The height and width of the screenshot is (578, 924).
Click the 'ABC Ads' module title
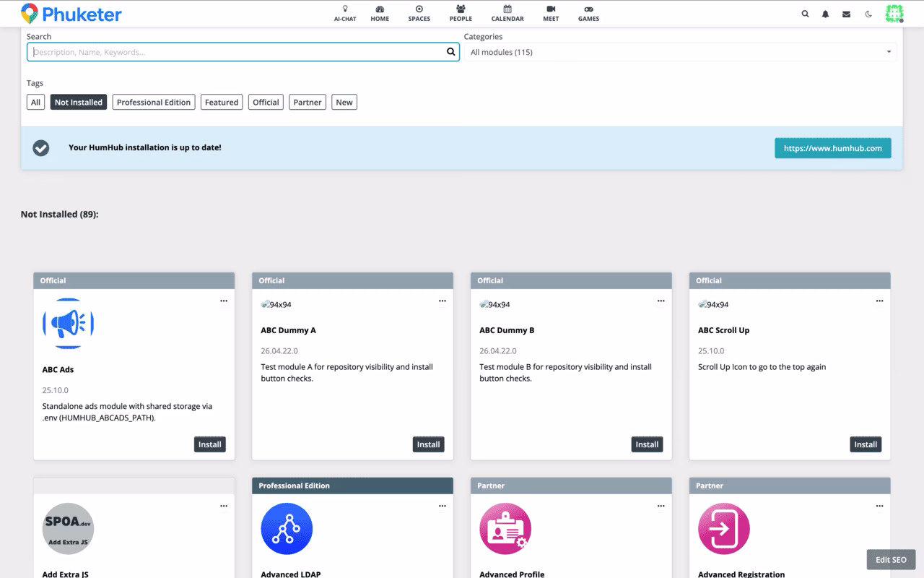58,369
